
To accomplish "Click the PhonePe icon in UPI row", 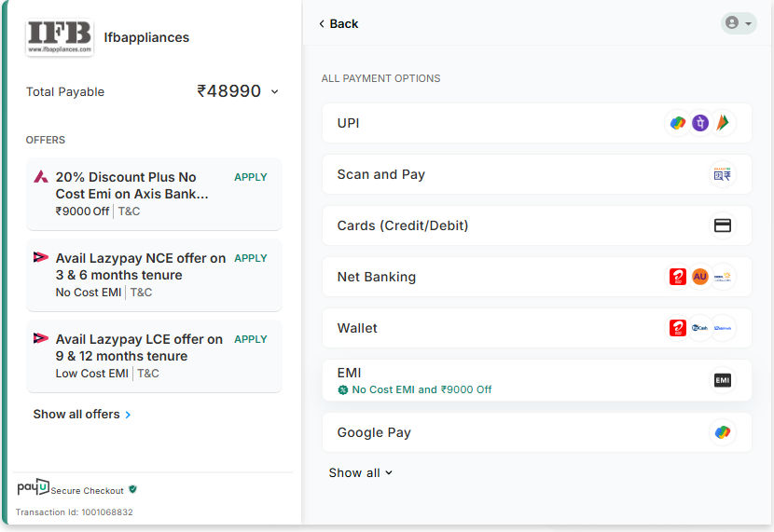I will click(x=700, y=123).
